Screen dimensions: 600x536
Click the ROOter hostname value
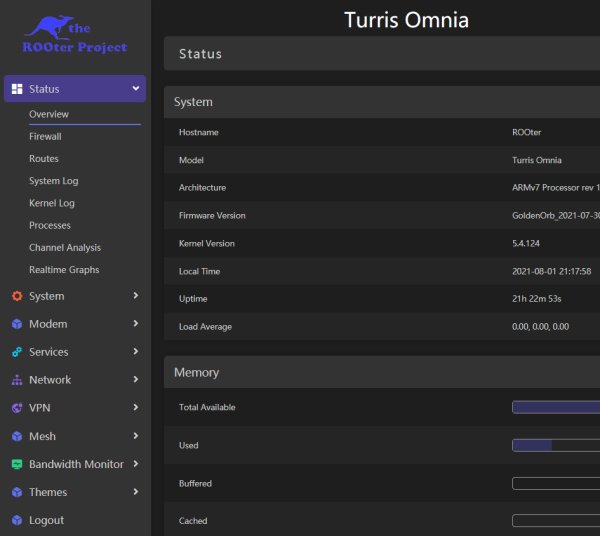tap(527, 132)
